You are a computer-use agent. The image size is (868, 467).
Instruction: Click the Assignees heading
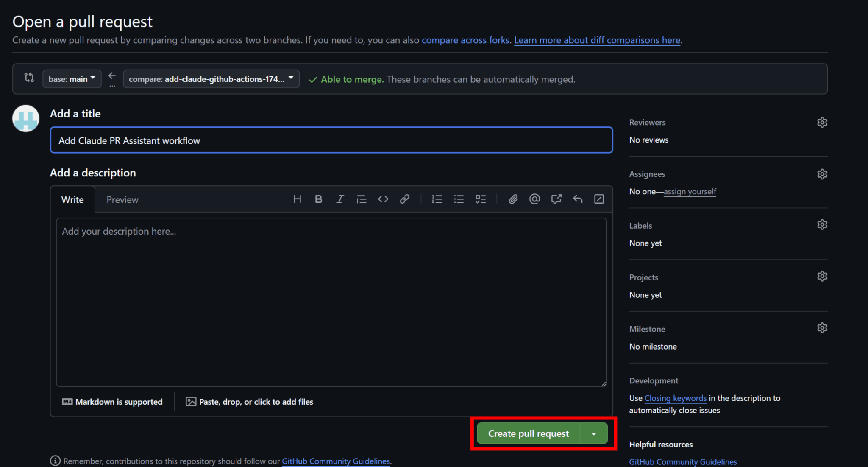[647, 174]
